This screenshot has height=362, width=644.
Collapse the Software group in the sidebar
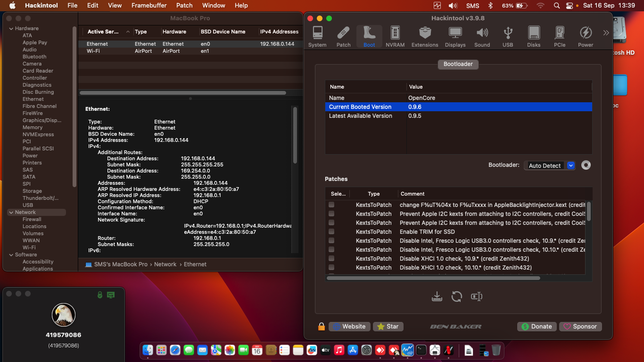point(11,255)
